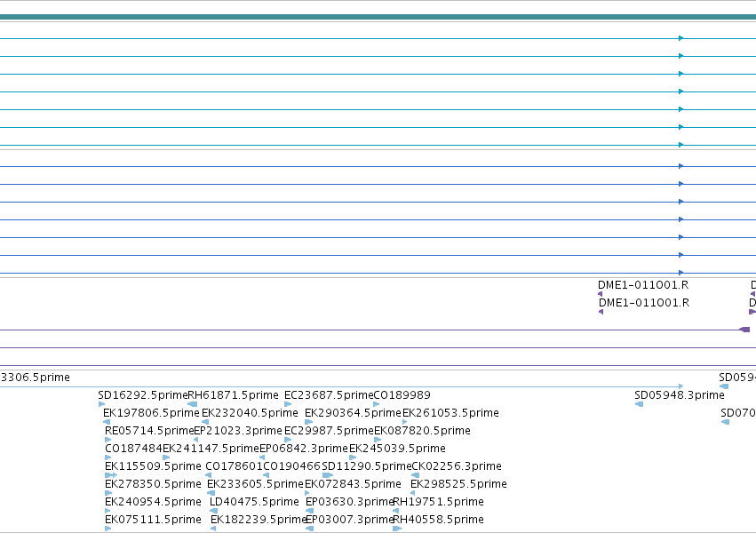Select the SD05948.3prime label

click(x=680, y=395)
